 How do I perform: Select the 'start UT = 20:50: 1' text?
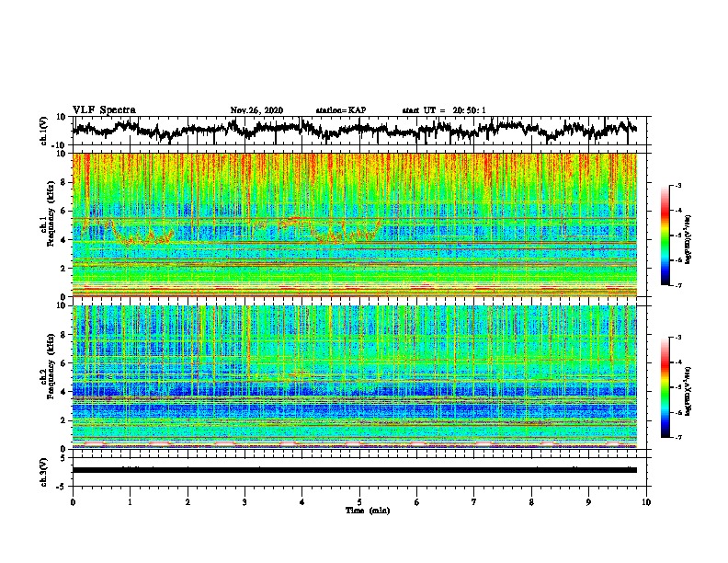point(444,110)
